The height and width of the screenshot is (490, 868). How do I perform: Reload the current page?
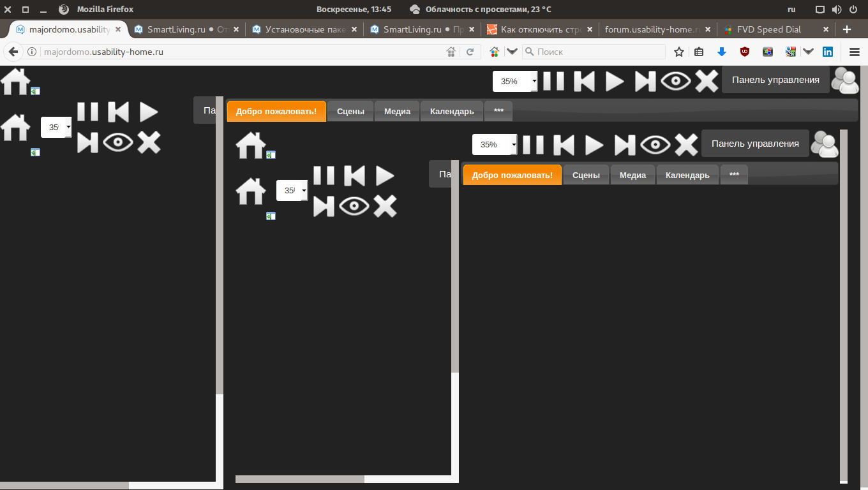click(470, 52)
